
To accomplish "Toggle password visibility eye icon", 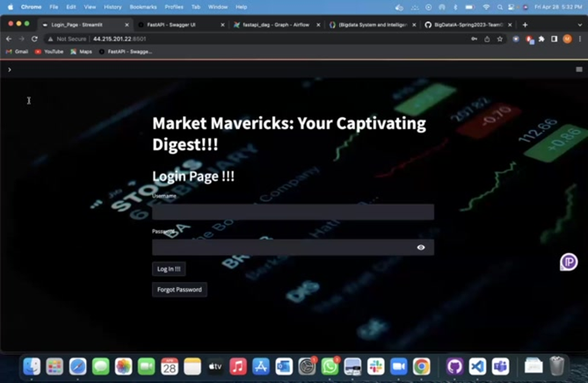I will tap(421, 248).
